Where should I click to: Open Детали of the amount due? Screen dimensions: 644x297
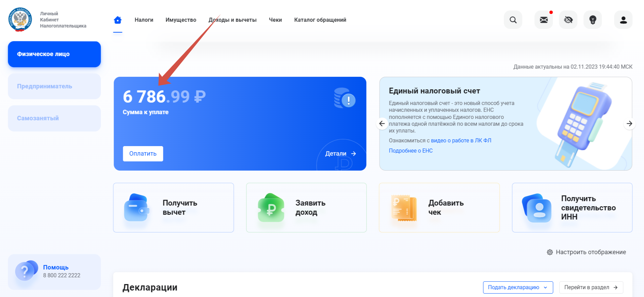coord(341,154)
